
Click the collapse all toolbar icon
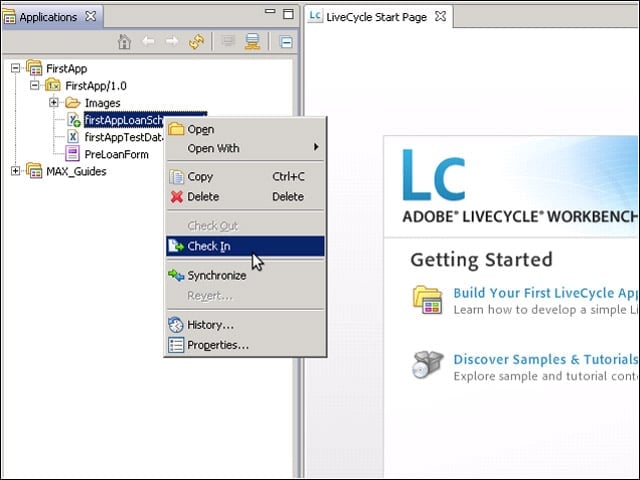click(x=286, y=42)
